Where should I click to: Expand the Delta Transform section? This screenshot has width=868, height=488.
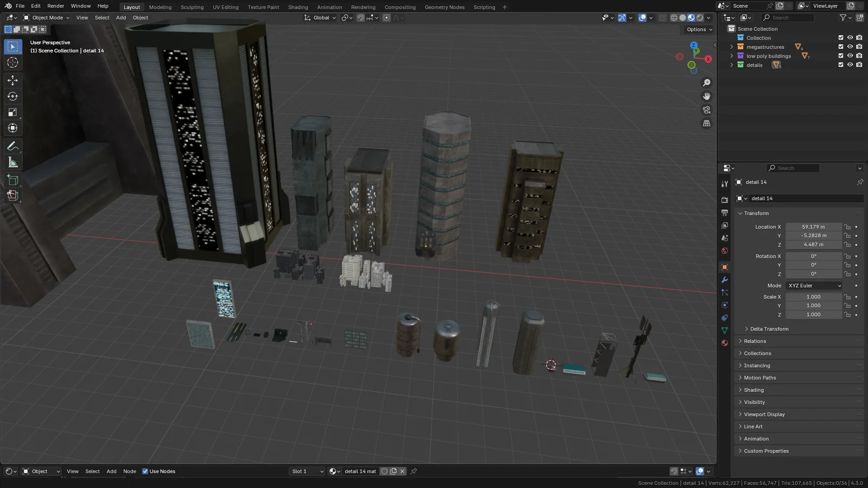(769, 329)
